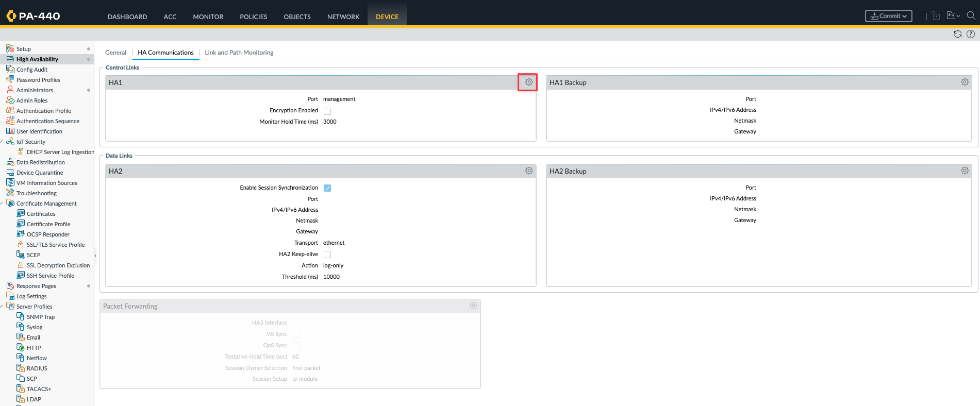Collapse the sidebar using the splitter handle
980x406 pixels.
(x=95, y=256)
